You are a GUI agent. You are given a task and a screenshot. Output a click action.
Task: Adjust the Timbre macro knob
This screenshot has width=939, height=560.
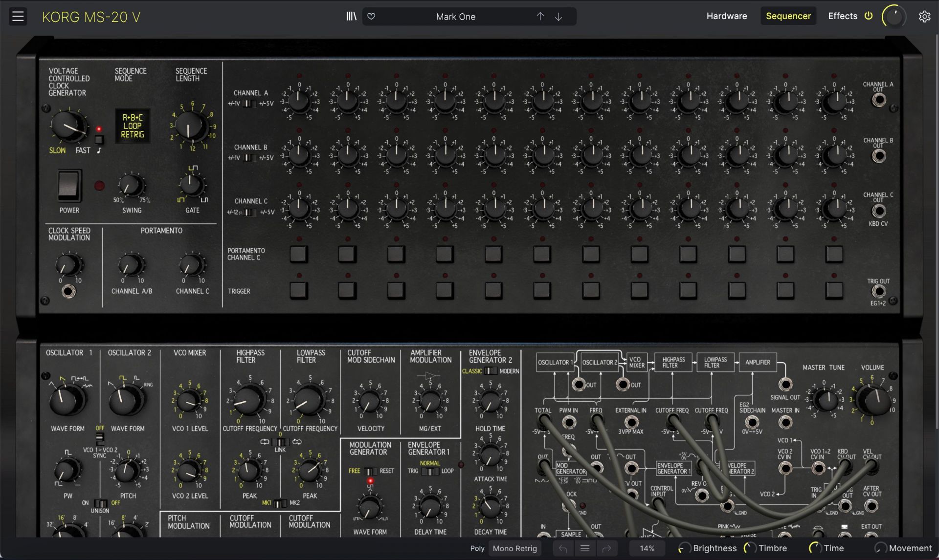[750, 548]
